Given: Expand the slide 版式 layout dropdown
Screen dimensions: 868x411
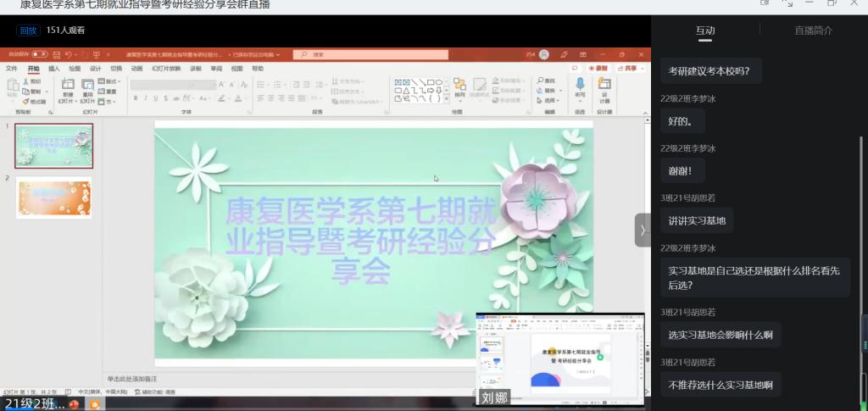Looking at the screenshot, I should click(109, 81).
